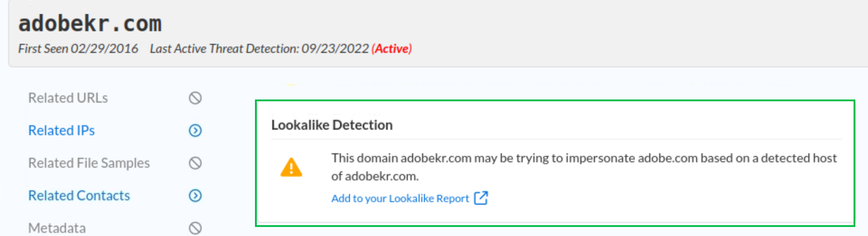Click the orange warning triangle icon
868x236 pixels.
pos(291,167)
